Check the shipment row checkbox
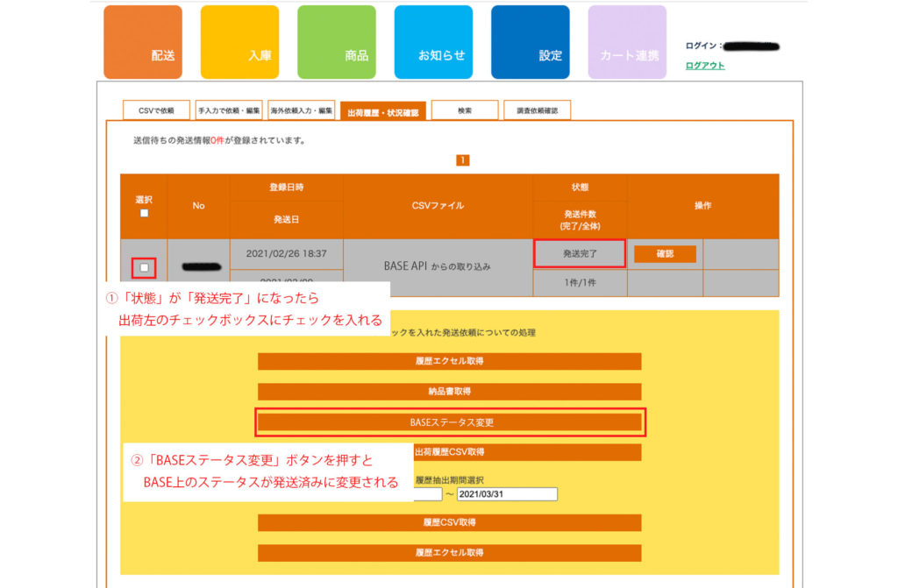 pyautogui.click(x=145, y=267)
